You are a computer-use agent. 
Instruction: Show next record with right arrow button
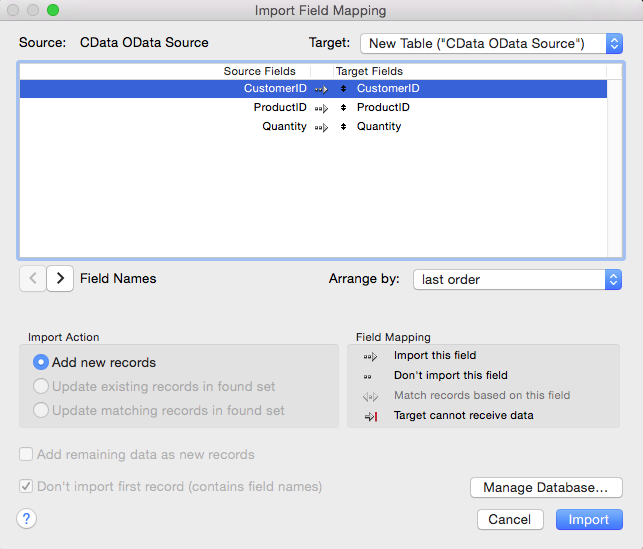click(60, 278)
